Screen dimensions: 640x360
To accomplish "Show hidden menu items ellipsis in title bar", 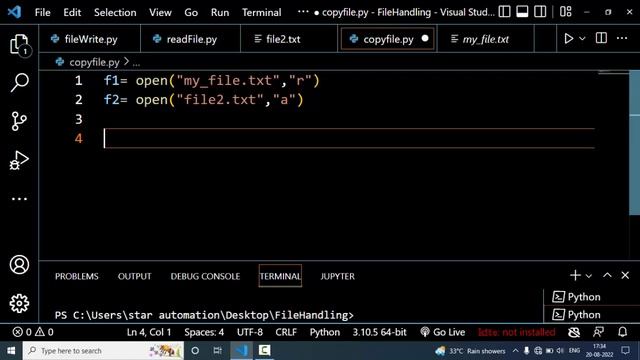I will (303, 12).
